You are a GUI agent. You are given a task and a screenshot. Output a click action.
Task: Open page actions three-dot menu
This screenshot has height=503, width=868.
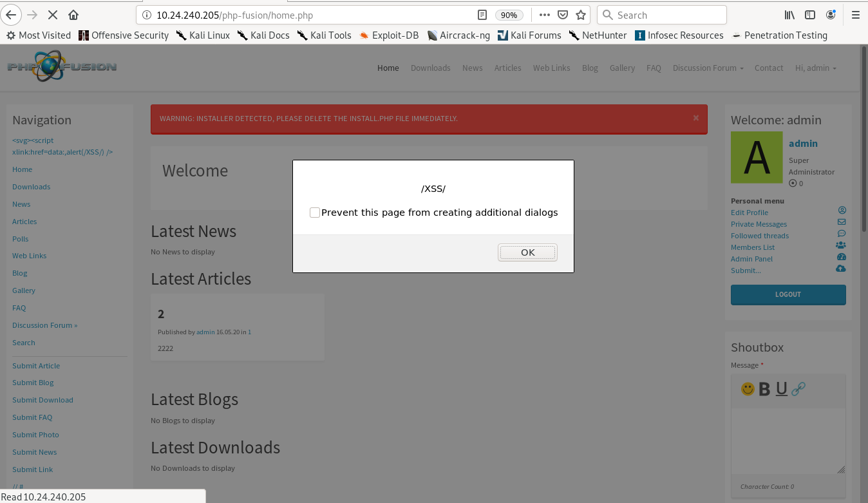click(545, 15)
